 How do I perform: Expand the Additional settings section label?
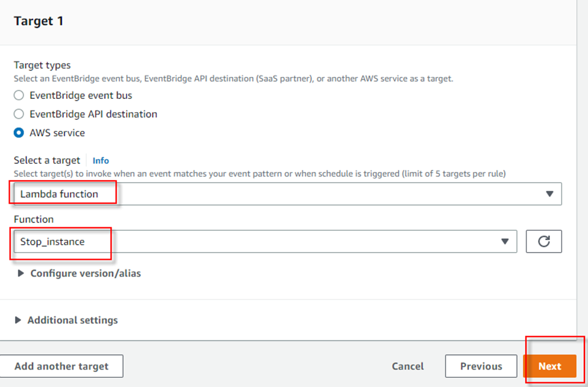(x=72, y=320)
